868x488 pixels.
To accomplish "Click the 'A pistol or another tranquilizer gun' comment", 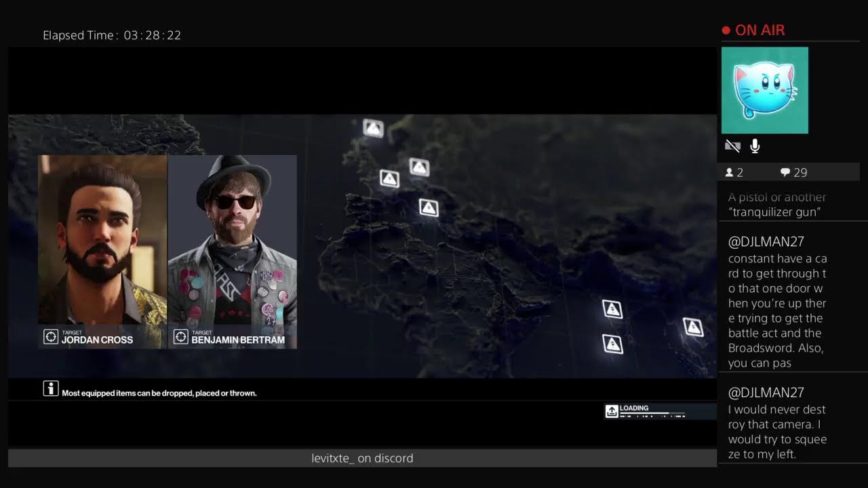I will pos(777,205).
